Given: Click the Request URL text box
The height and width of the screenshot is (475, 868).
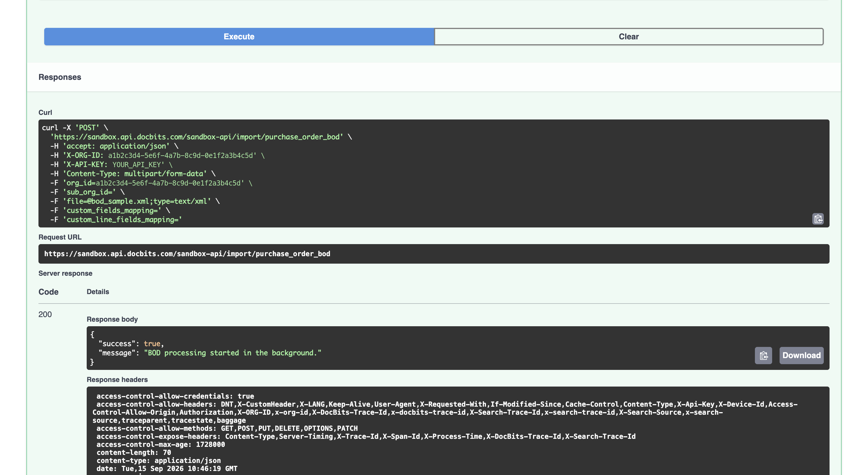Looking at the screenshot, I should (434, 254).
